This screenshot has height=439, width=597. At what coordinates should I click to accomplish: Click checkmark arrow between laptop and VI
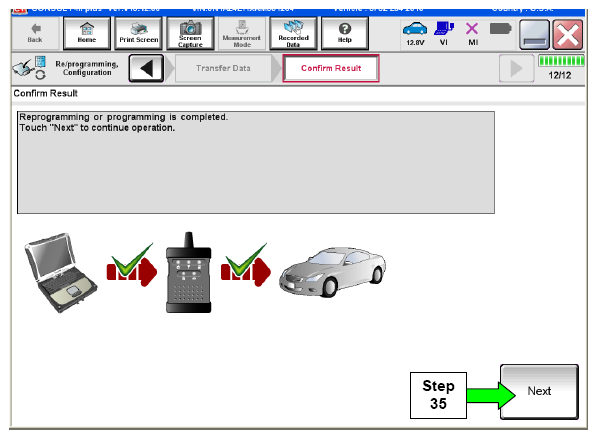tap(132, 265)
